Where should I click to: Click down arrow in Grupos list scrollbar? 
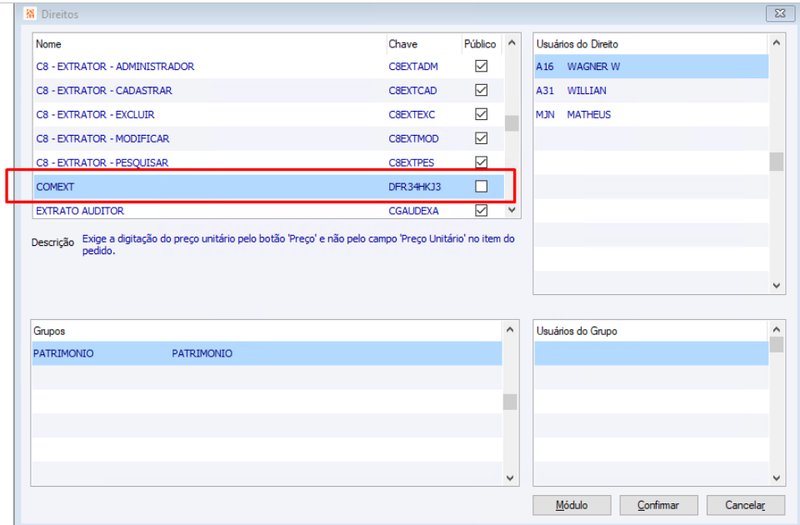(x=510, y=478)
